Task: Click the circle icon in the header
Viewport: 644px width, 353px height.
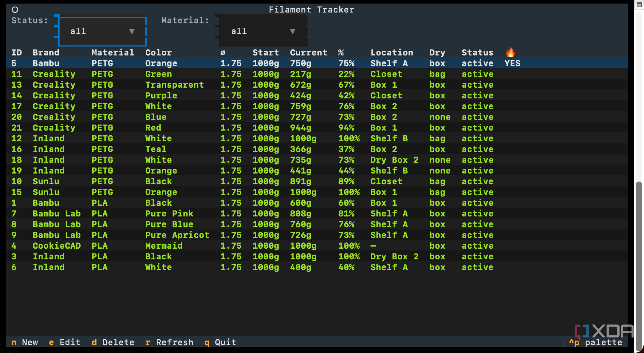Action: [15, 10]
